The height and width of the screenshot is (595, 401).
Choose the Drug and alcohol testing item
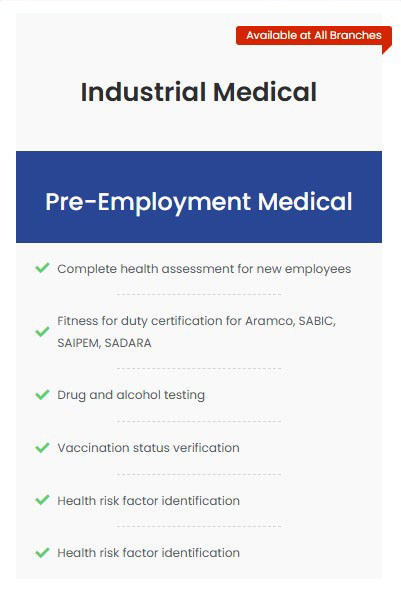point(131,395)
